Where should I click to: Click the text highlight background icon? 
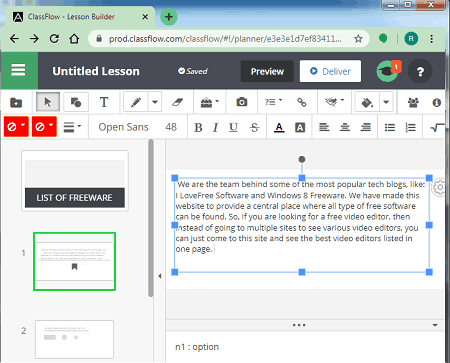pyautogui.click(x=300, y=127)
